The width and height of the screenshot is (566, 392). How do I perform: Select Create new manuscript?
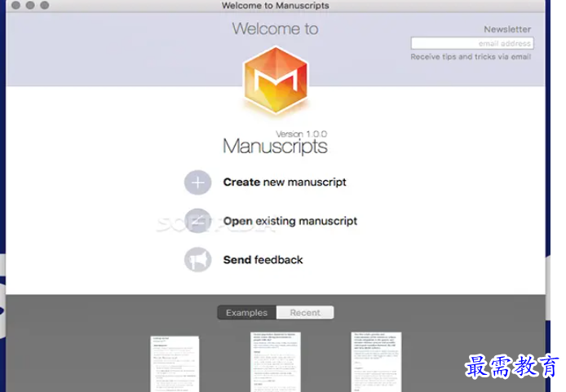click(285, 182)
